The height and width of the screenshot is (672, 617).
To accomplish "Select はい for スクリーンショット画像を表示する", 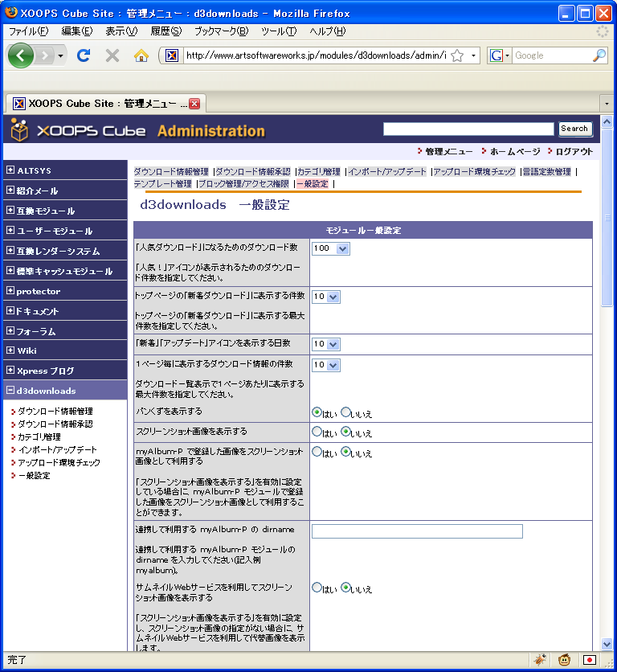I will (317, 432).
